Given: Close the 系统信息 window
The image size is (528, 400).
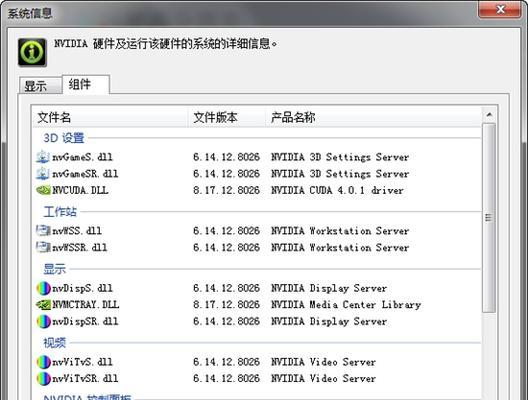Looking at the screenshot, I should coord(500,9).
